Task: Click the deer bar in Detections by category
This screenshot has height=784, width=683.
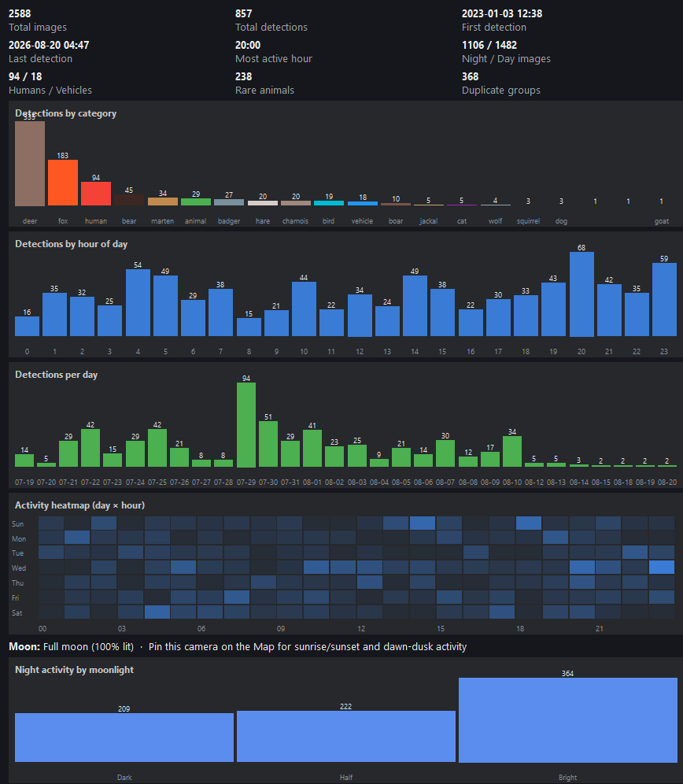Action: pyautogui.click(x=30, y=164)
